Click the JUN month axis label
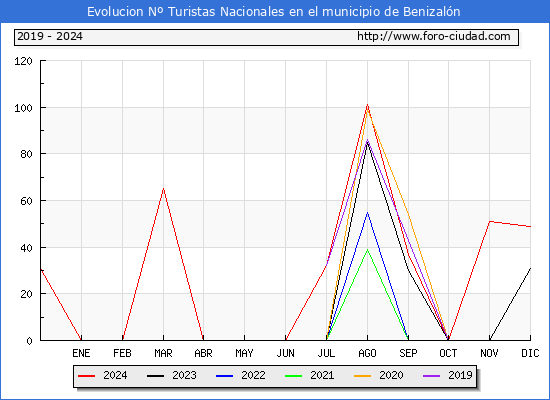 tap(286, 353)
